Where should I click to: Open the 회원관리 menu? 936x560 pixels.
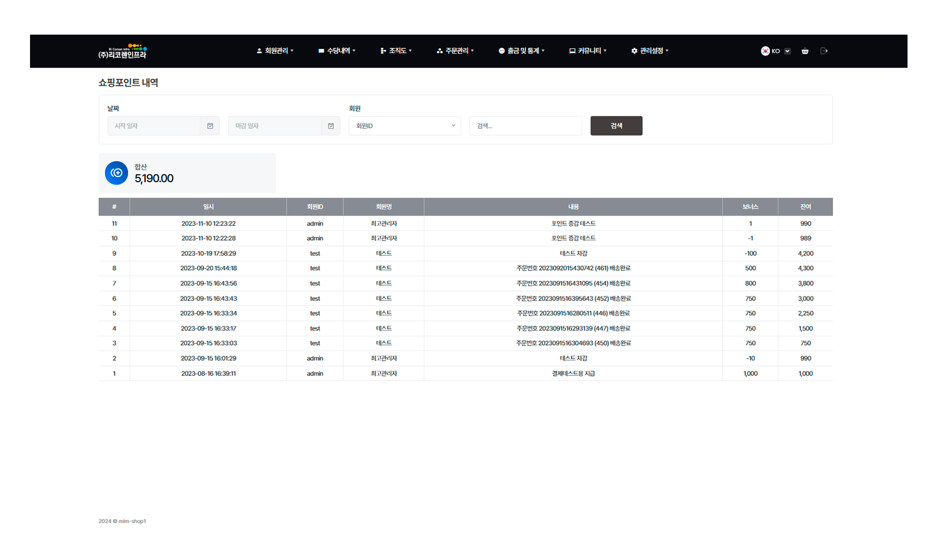[x=275, y=51]
